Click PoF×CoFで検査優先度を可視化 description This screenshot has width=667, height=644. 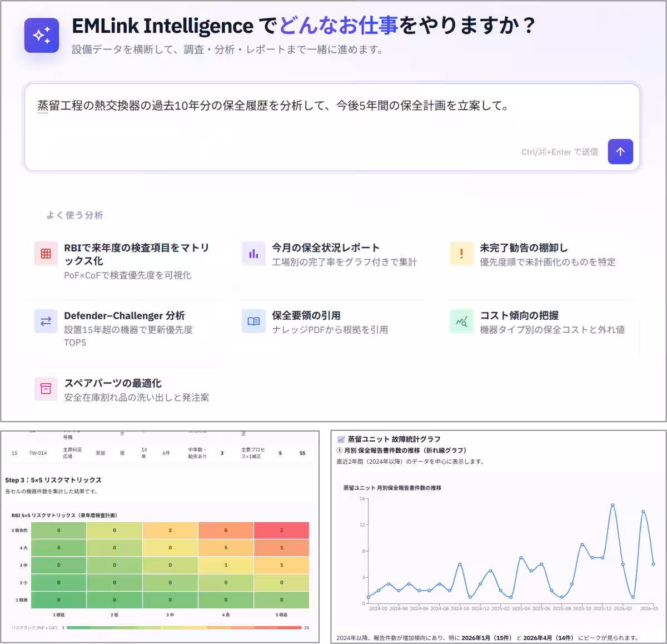point(127,275)
